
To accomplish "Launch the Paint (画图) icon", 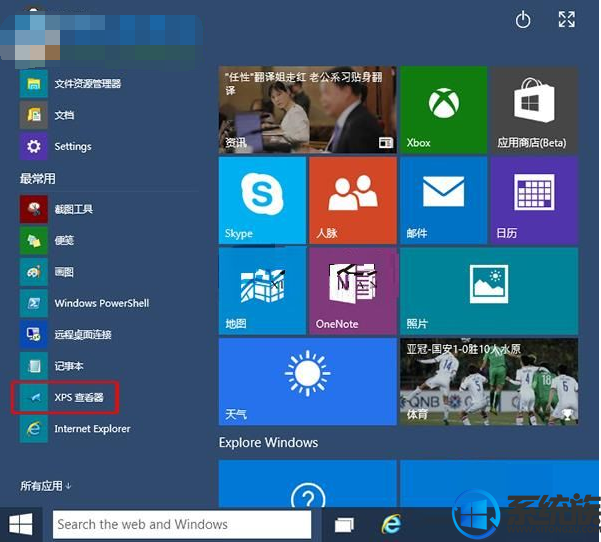I will point(34,272).
